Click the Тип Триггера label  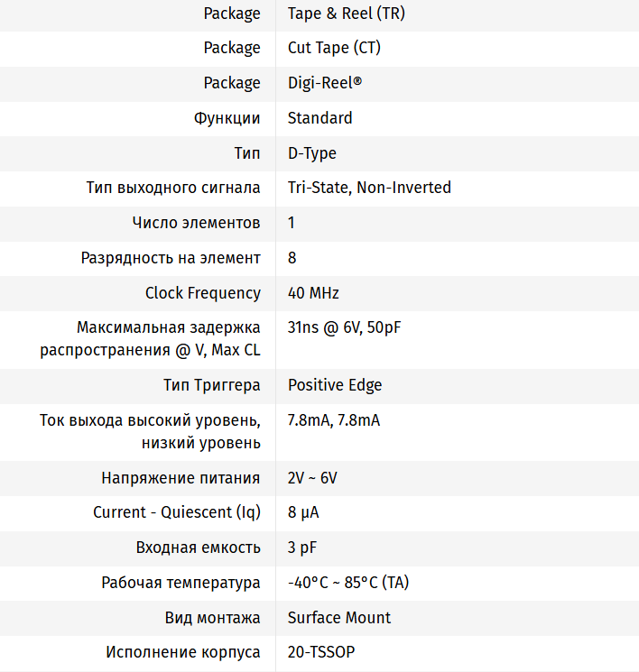pyautogui.click(x=211, y=385)
